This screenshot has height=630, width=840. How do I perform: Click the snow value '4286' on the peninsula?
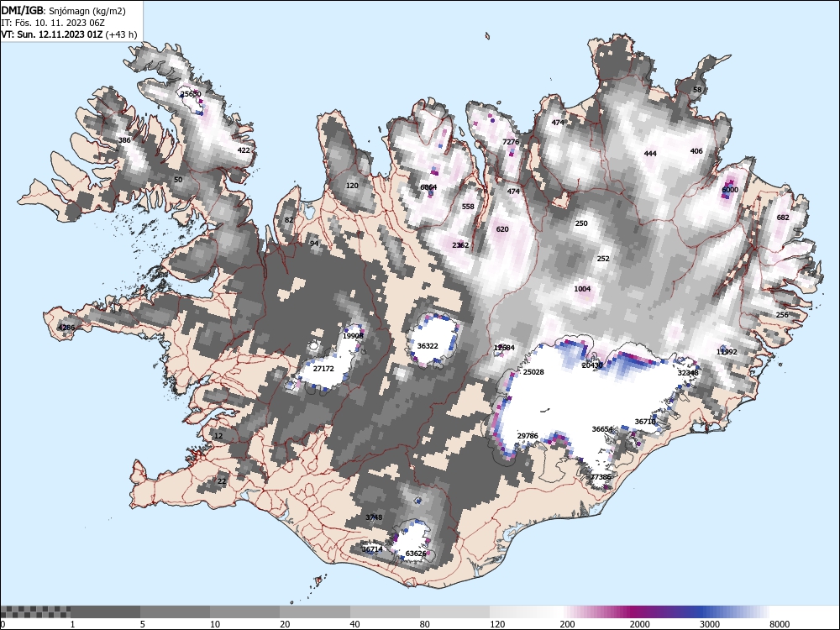point(66,328)
